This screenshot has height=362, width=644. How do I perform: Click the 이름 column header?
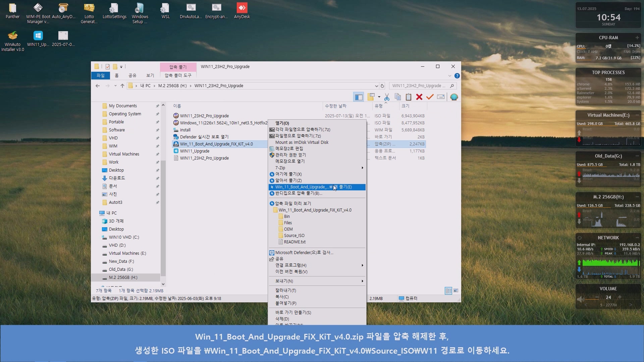(x=177, y=106)
